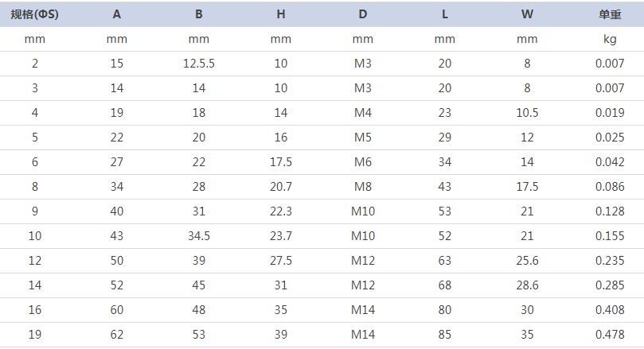Select spec size 19 in the first column
Viewport: 644px width, 349px height.
35,335
